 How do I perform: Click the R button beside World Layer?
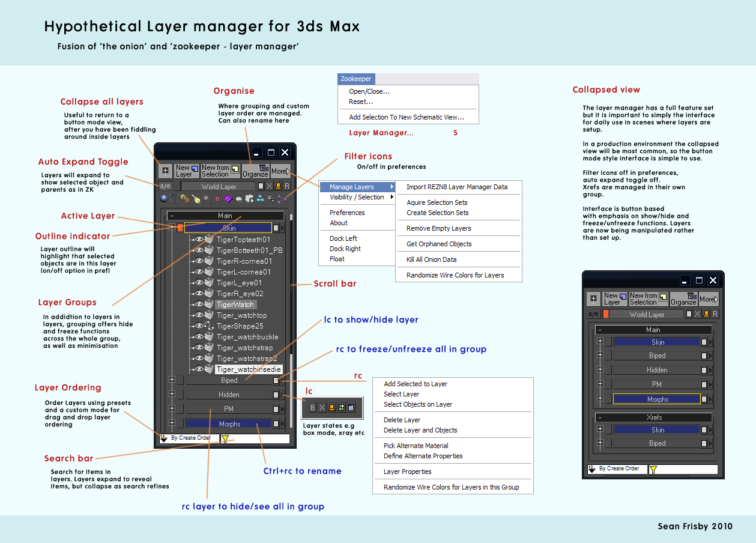tap(287, 186)
